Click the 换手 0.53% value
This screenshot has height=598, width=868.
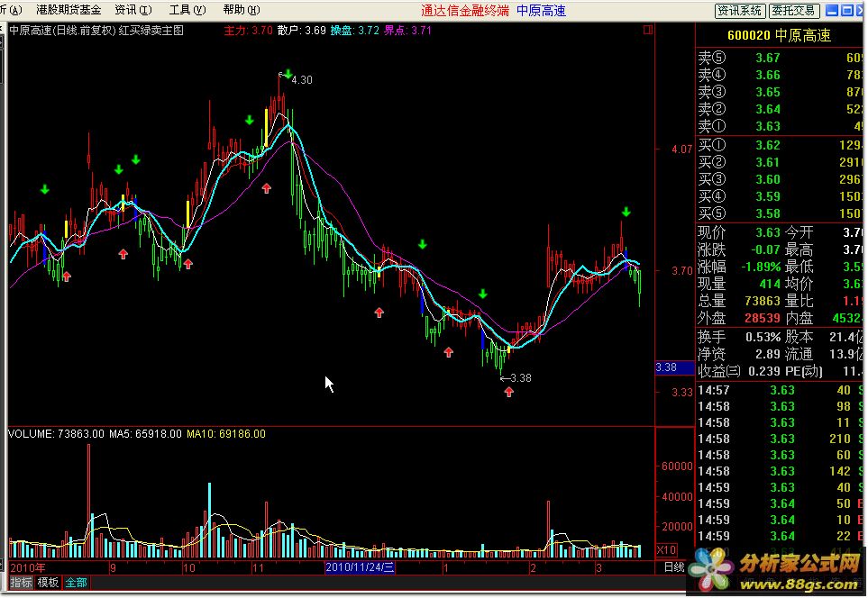click(763, 337)
